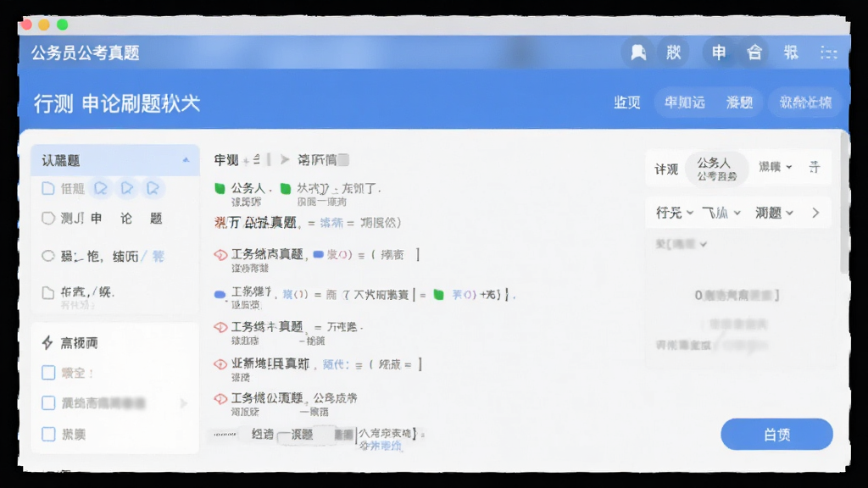Click the rightmost pill button in the blue header
868x488 pixels.
tap(805, 103)
